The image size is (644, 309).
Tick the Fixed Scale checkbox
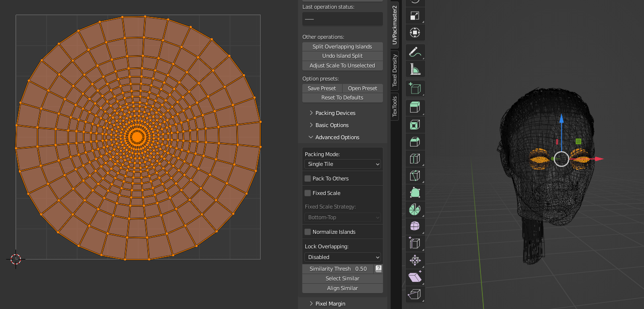pyautogui.click(x=308, y=193)
